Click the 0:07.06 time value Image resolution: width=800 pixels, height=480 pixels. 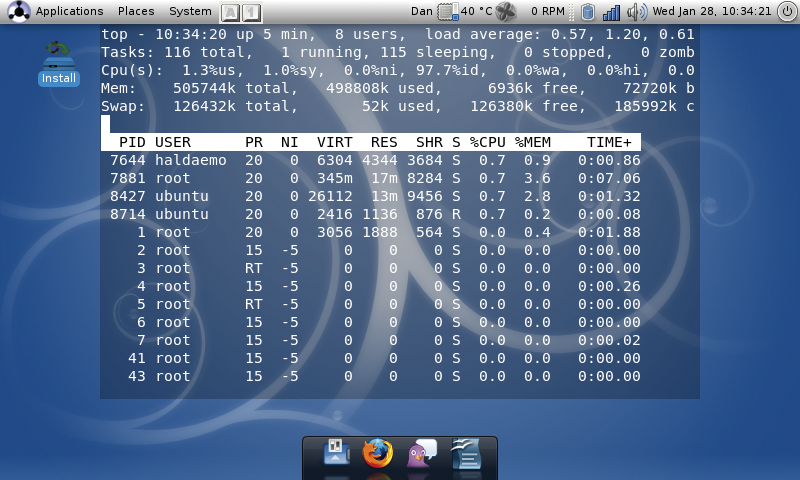(x=609, y=178)
